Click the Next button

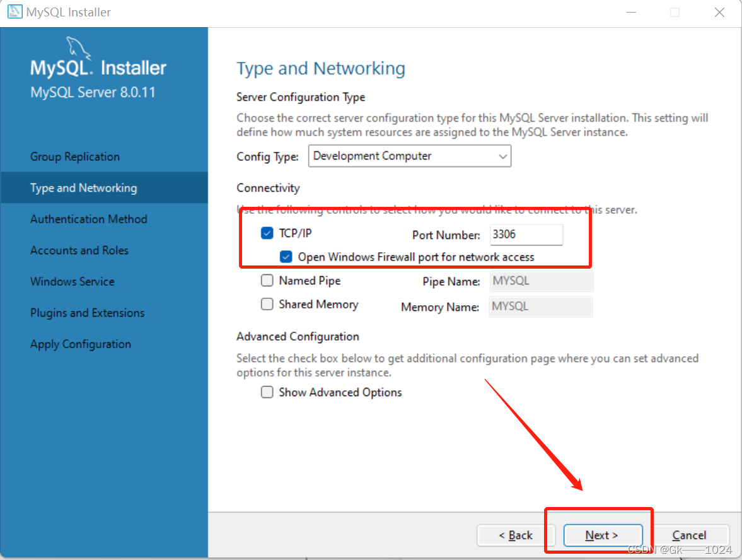pos(603,535)
